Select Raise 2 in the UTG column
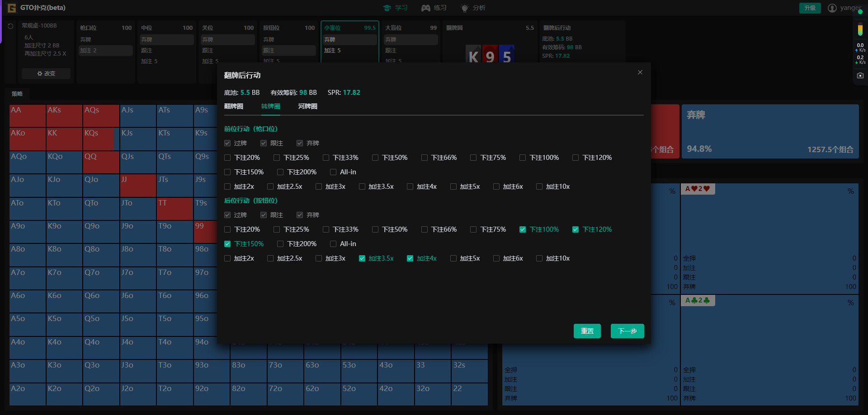868x415 pixels. 106,51
